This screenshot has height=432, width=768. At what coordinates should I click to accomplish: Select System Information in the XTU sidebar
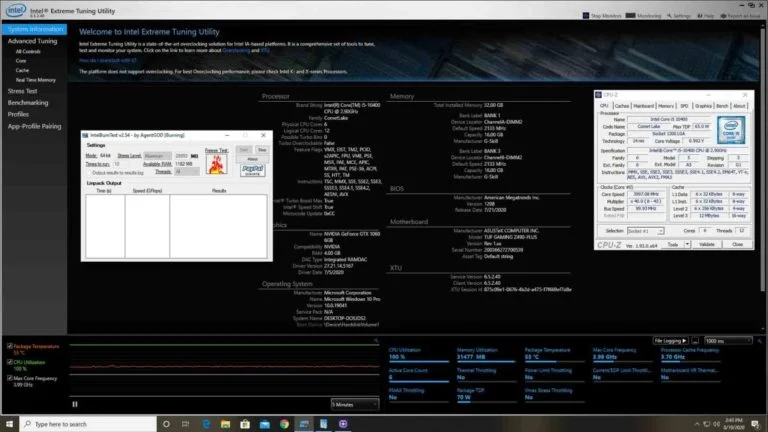point(34,29)
